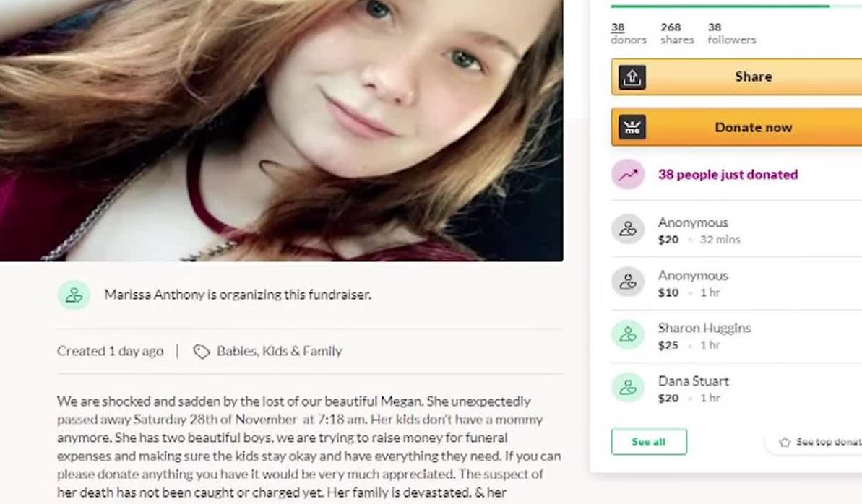
Task: Click the tag icon next to Babies, Kids & Family
Action: tap(202, 352)
